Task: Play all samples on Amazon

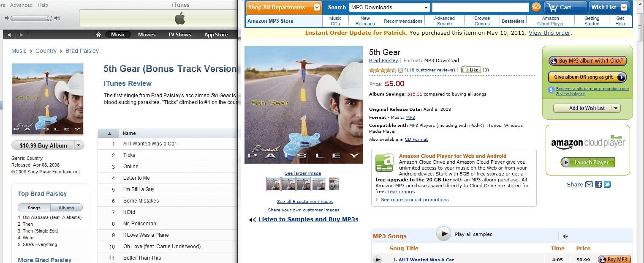Action: click(443, 234)
